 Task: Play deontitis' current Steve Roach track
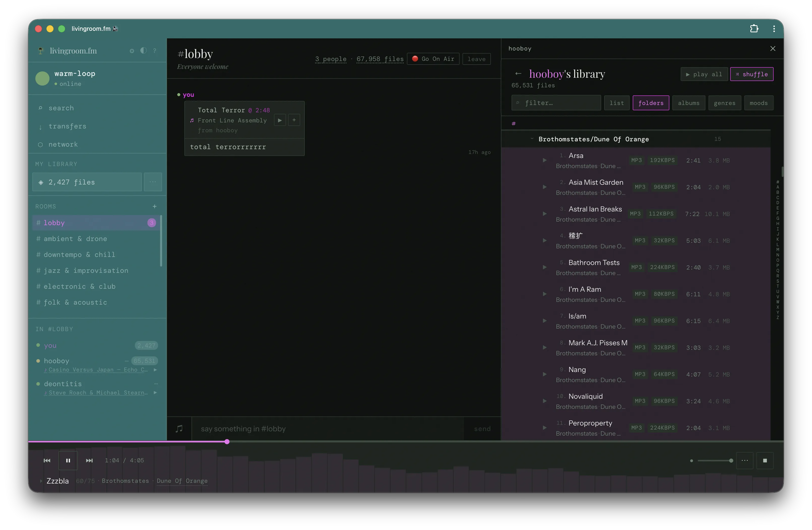[x=156, y=392]
